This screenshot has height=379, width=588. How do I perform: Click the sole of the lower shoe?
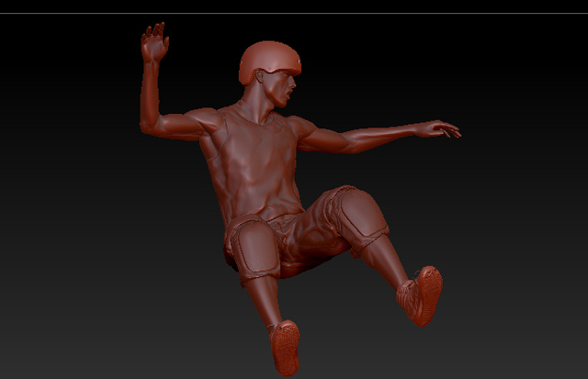(285, 347)
